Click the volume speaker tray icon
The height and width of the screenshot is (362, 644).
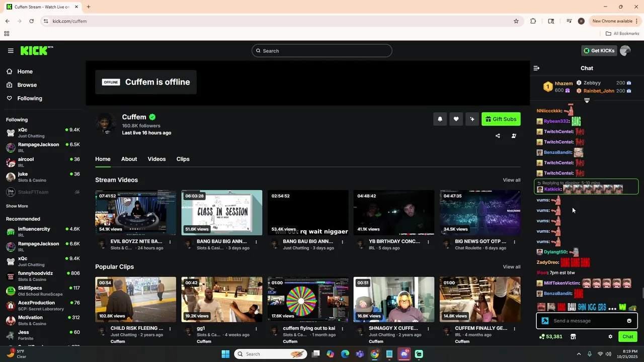pyautogui.click(x=608, y=354)
